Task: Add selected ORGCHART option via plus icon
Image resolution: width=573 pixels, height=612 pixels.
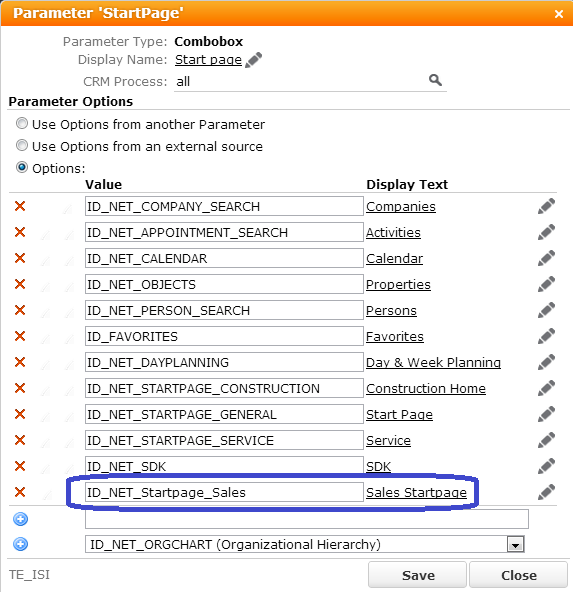Action: (20, 544)
